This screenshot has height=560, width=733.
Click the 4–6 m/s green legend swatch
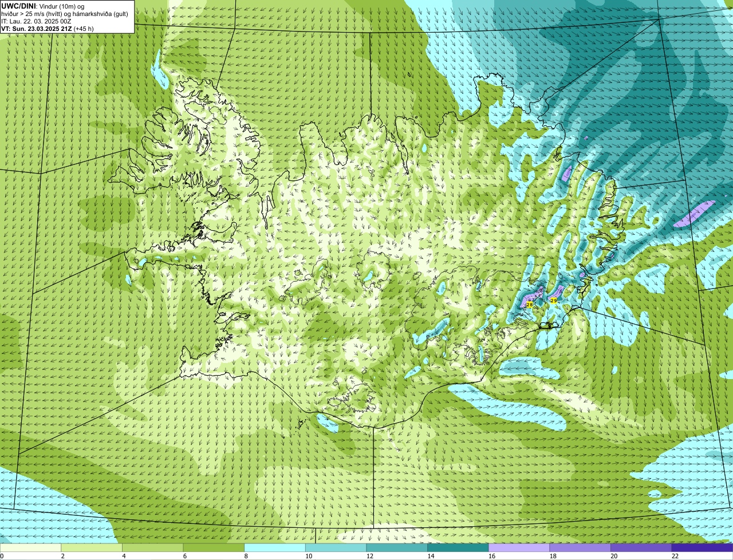(x=153, y=547)
